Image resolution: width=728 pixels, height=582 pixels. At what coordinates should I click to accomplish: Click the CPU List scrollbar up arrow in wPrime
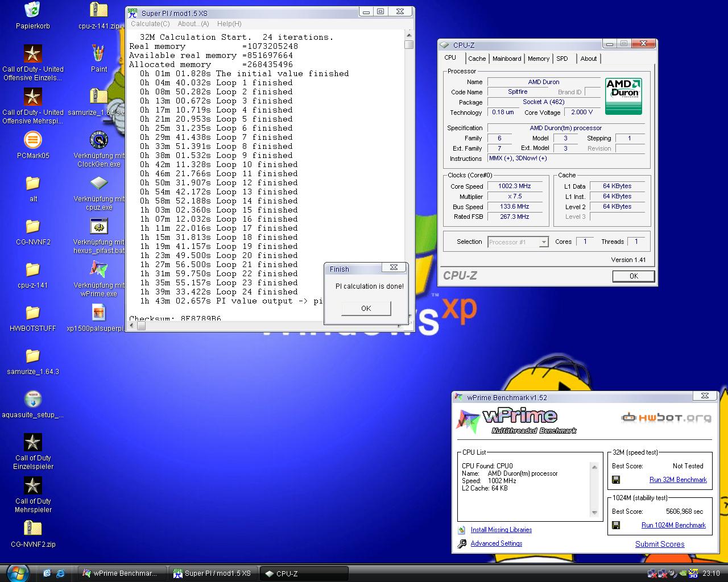[x=594, y=467]
